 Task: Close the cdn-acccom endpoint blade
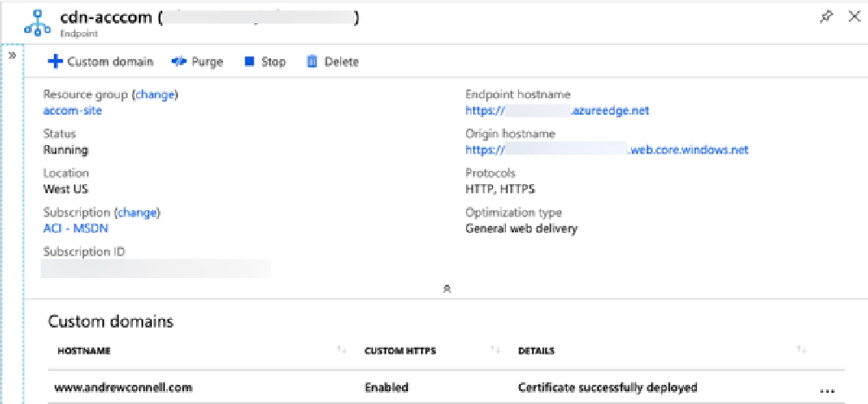click(x=854, y=17)
